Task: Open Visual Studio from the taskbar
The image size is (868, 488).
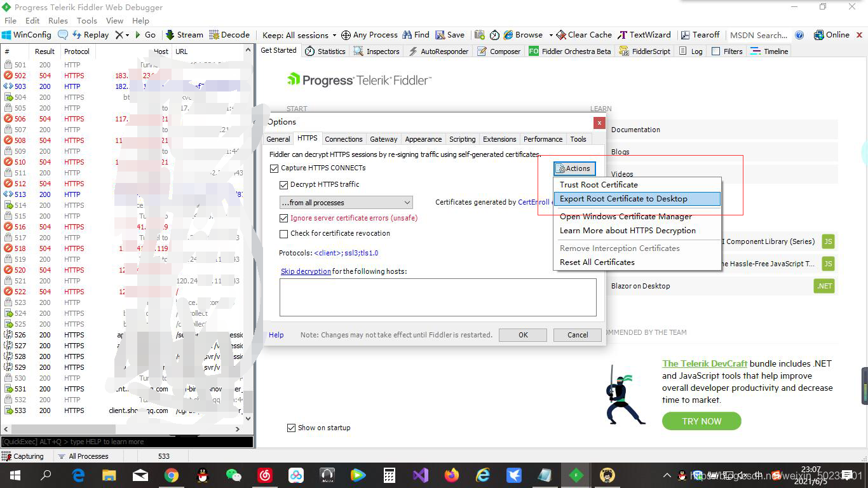Action: pyautogui.click(x=420, y=475)
